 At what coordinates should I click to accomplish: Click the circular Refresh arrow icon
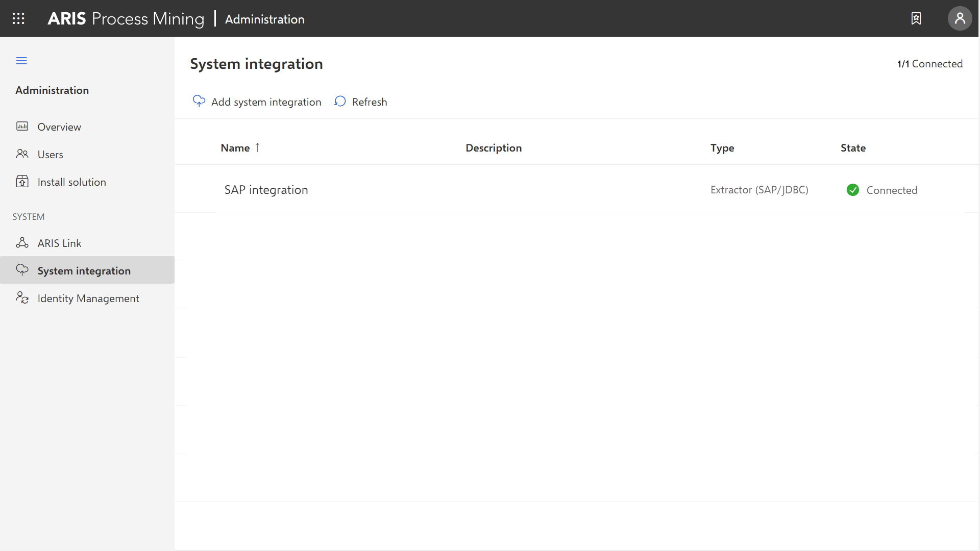pos(340,101)
